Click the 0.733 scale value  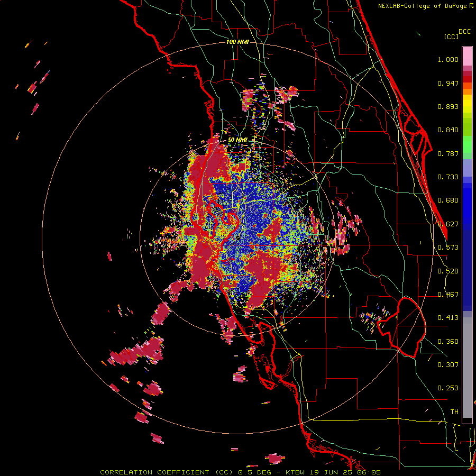click(x=448, y=177)
